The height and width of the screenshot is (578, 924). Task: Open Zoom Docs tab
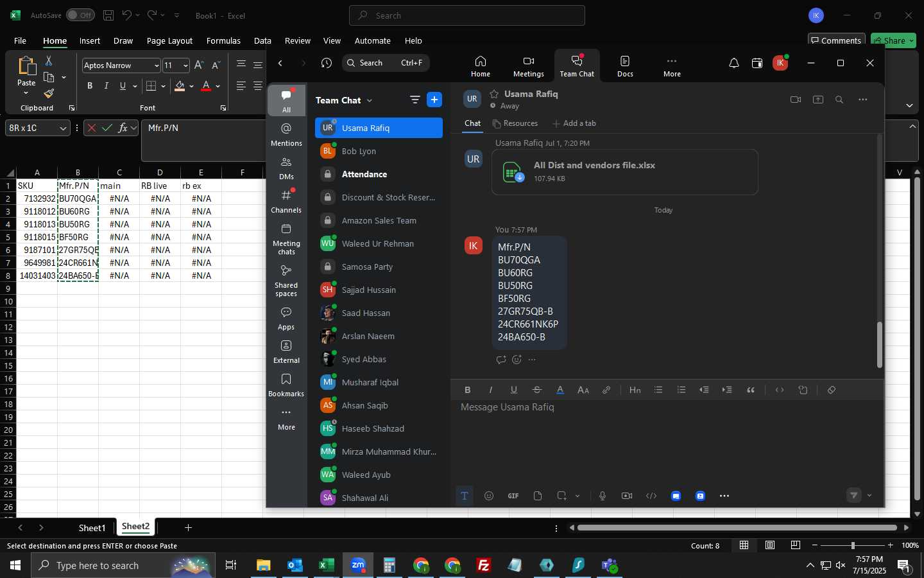(x=625, y=66)
